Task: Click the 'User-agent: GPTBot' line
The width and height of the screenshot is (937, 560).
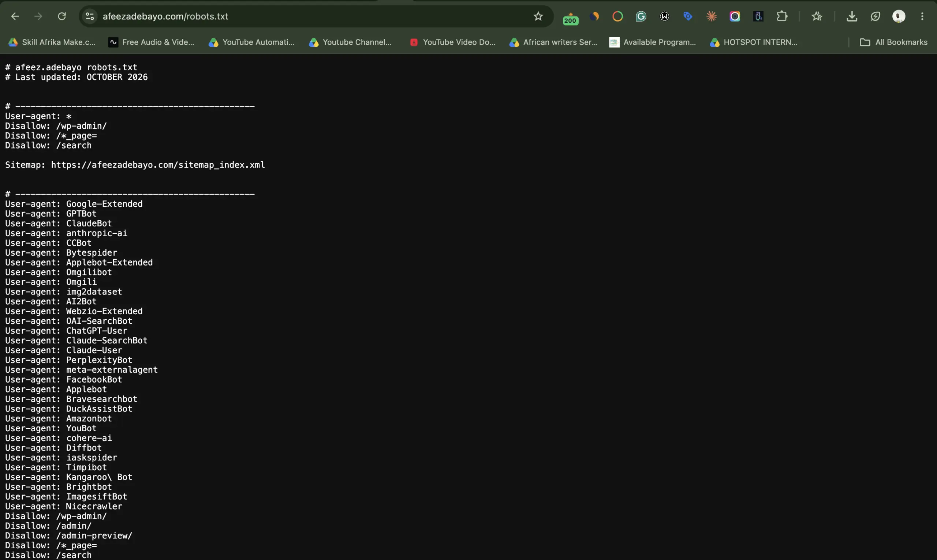Action: tap(51, 214)
